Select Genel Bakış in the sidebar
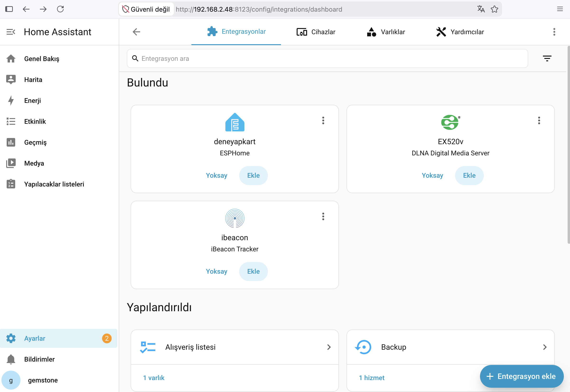570x392 pixels. click(x=59, y=59)
